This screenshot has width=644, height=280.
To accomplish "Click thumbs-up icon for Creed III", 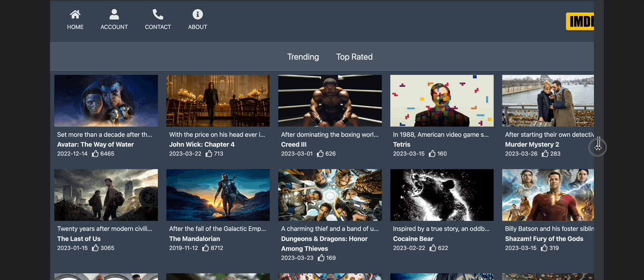I will (x=320, y=154).
